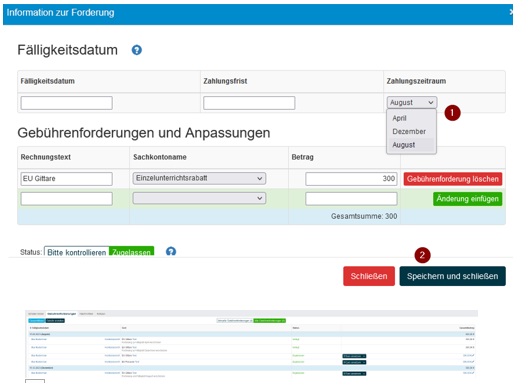Click the Zahlungszeitraum column header

[416, 81]
